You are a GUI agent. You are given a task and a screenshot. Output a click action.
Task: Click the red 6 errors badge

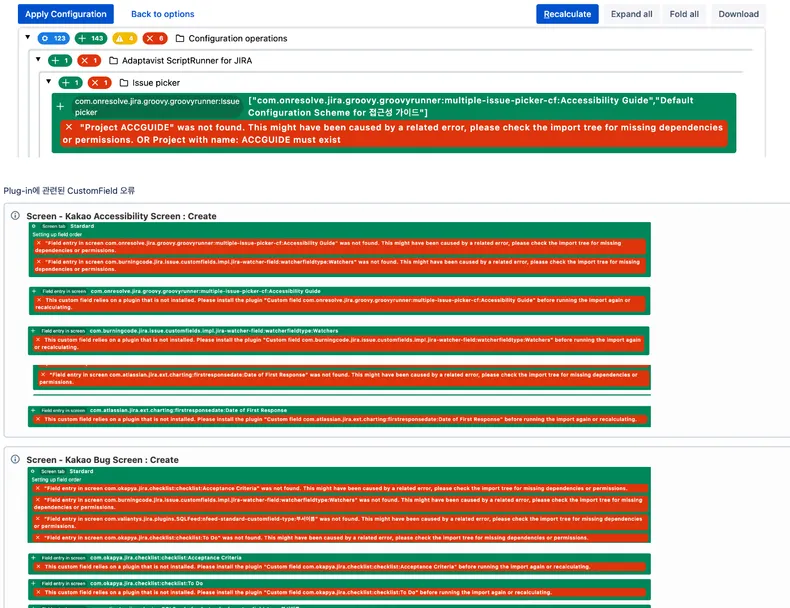point(155,38)
